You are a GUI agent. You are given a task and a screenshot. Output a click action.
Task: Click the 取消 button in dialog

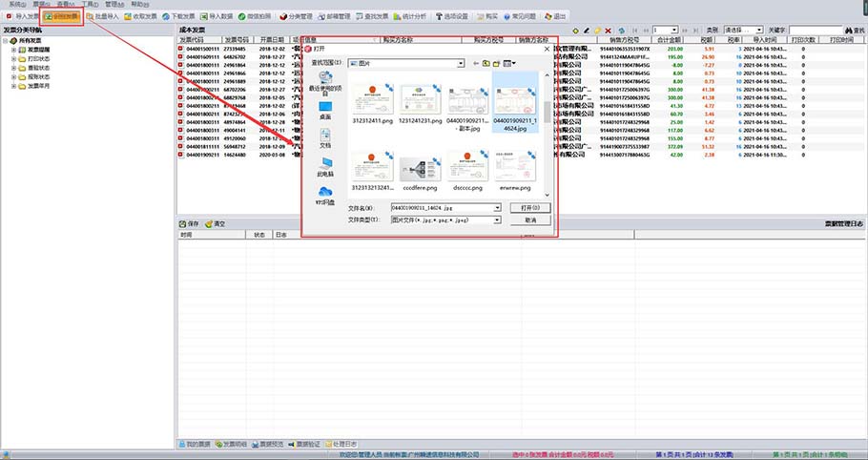[530, 220]
